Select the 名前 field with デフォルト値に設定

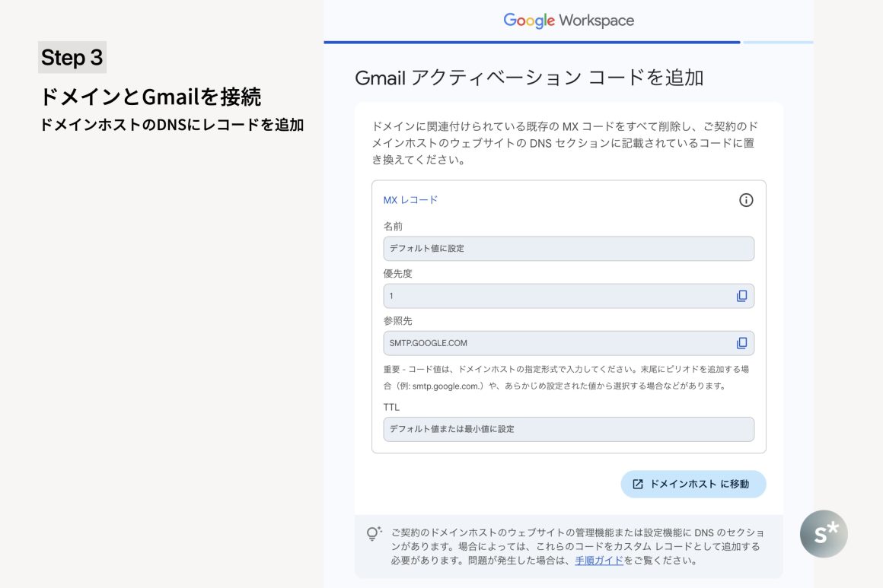tap(568, 249)
